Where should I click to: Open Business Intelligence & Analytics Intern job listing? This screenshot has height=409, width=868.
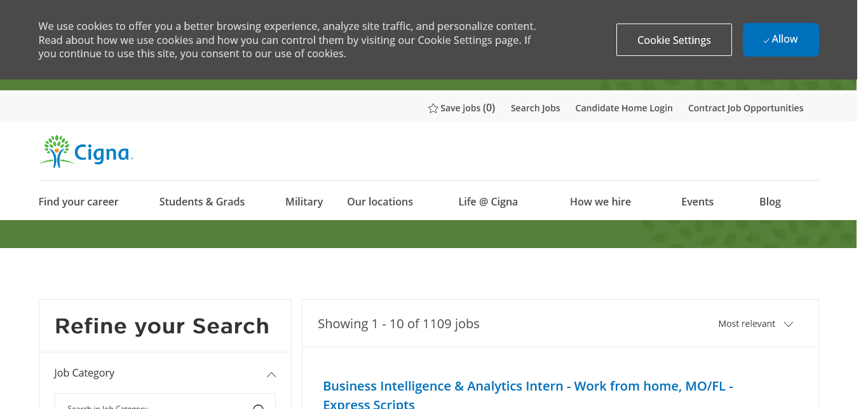pyautogui.click(x=527, y=387)
